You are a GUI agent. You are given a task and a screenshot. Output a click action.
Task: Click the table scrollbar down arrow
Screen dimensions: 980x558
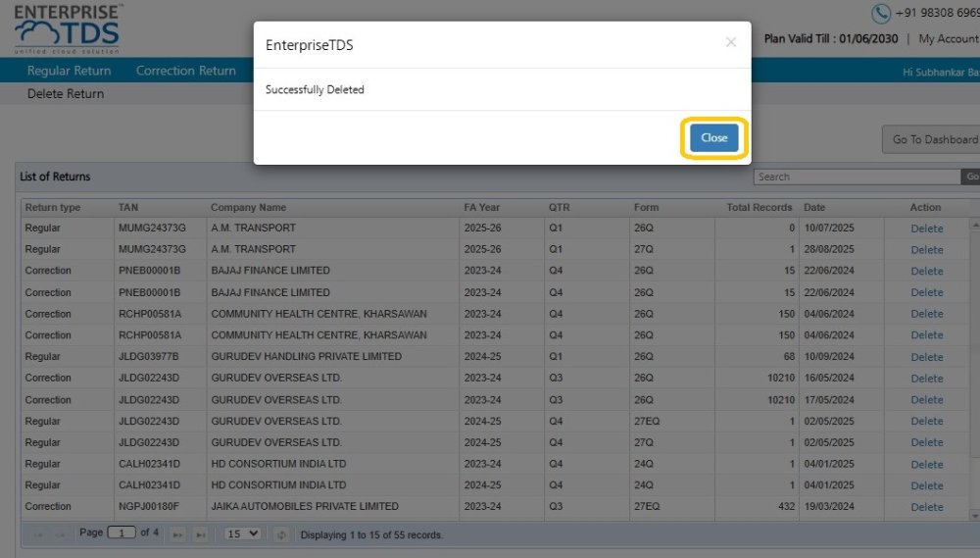click(x=974, y=516)
